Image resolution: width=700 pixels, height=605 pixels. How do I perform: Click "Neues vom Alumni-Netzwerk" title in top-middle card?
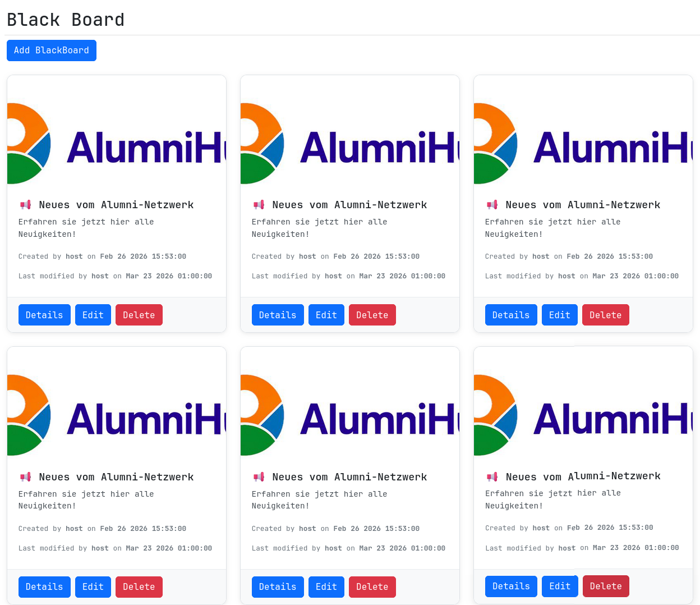pos(349,205)
